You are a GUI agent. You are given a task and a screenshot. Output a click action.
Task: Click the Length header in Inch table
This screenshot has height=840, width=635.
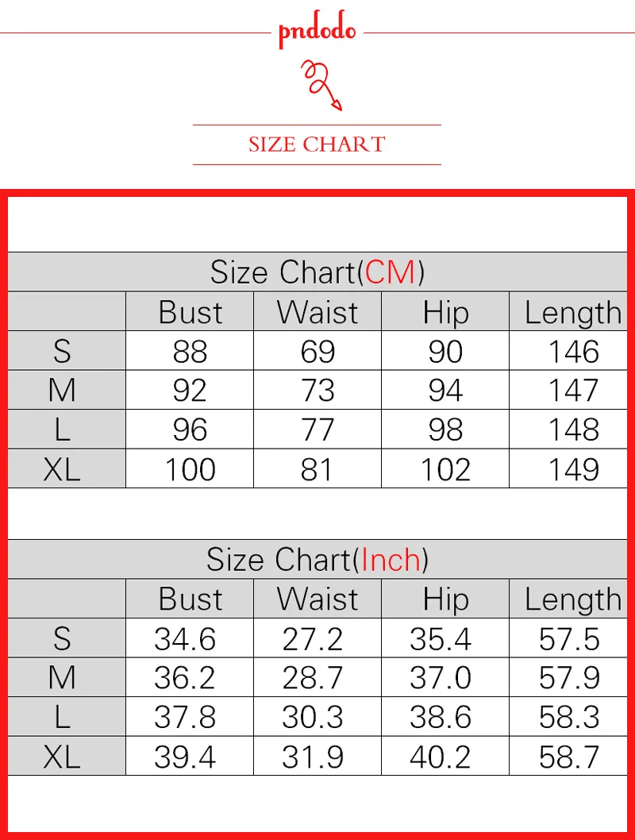573,599
